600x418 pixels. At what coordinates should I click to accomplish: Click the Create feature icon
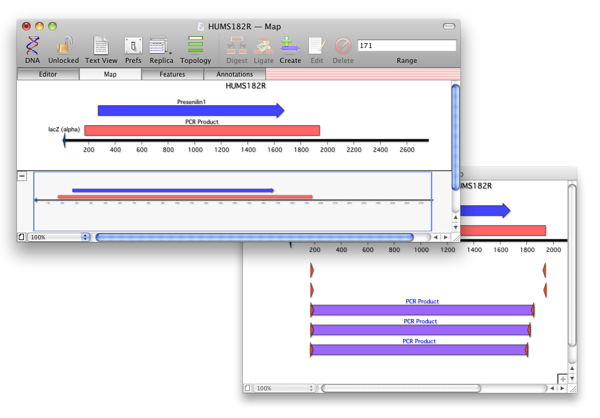point(290,46)
